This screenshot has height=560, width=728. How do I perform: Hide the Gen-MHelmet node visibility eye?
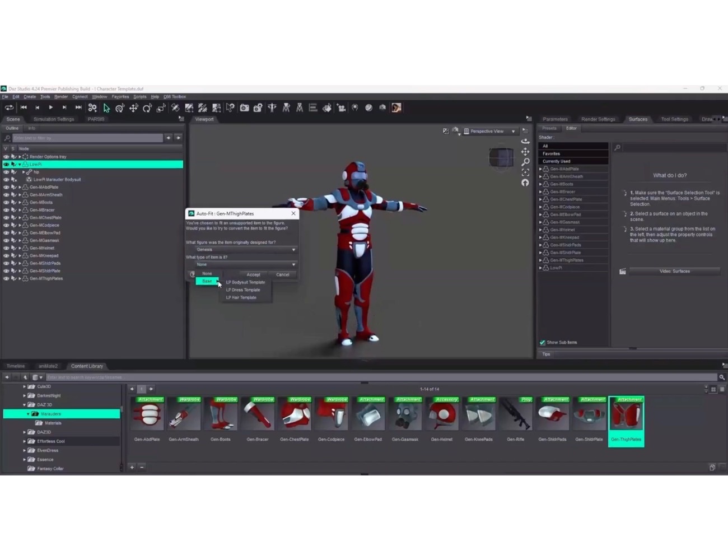[6, 248]
